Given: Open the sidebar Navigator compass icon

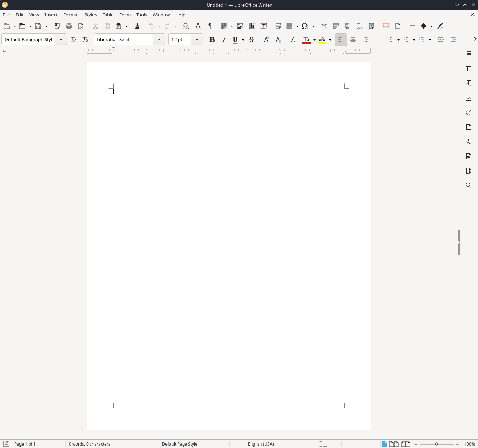Looking at the screenshot, I should coord(469,112).
